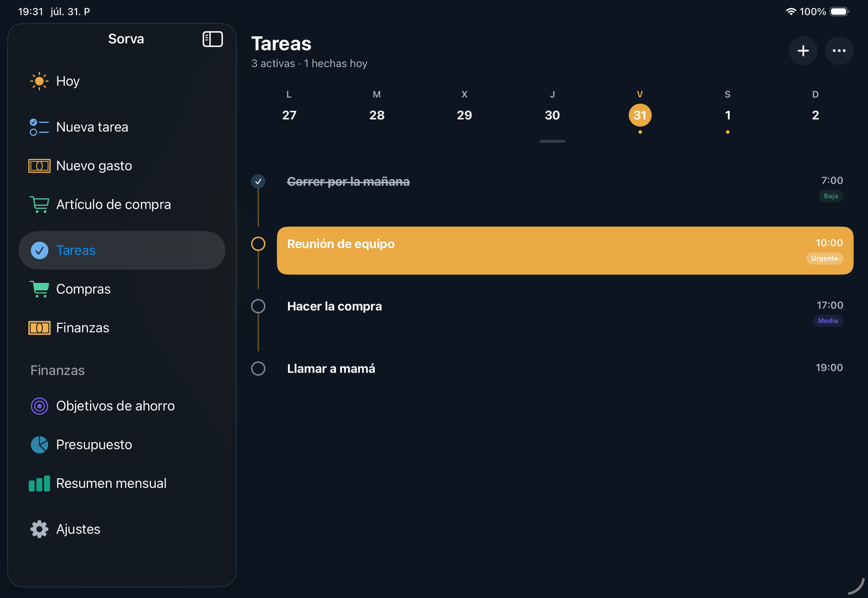Mark Reunión de equipo as done

258,244
